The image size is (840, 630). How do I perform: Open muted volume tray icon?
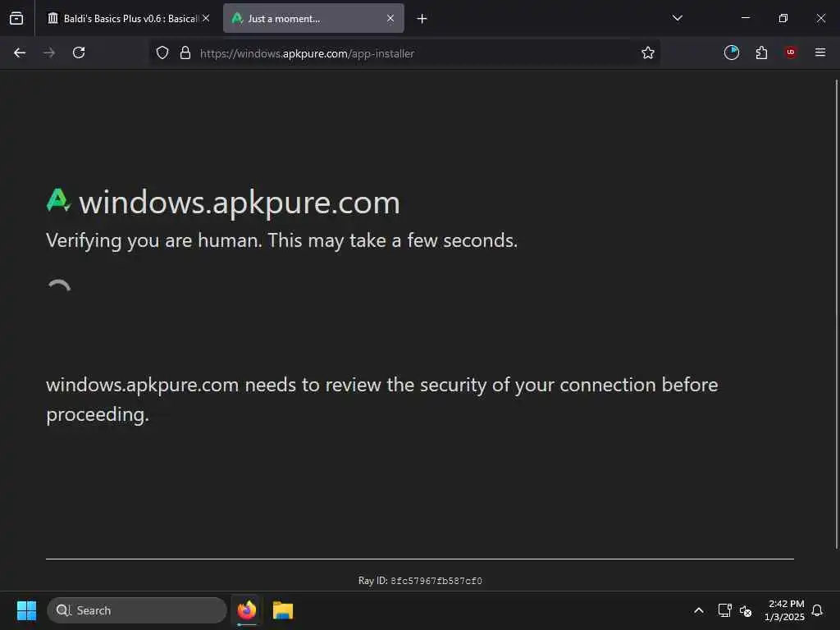click(746, 610)
